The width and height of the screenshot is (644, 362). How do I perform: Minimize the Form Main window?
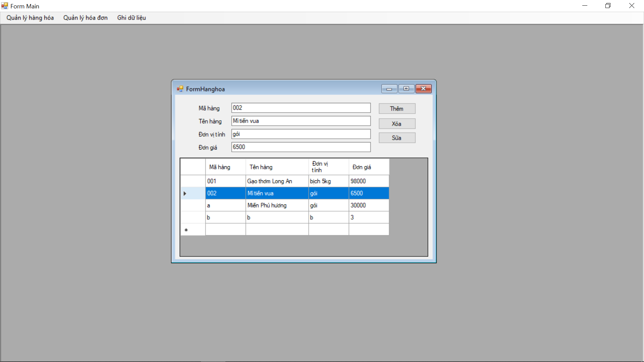coord(585,6)
